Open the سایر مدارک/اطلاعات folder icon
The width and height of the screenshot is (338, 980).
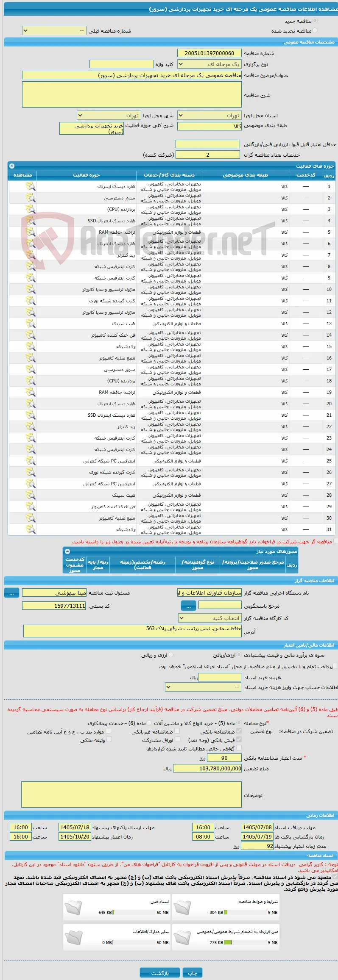coord(73,937)
